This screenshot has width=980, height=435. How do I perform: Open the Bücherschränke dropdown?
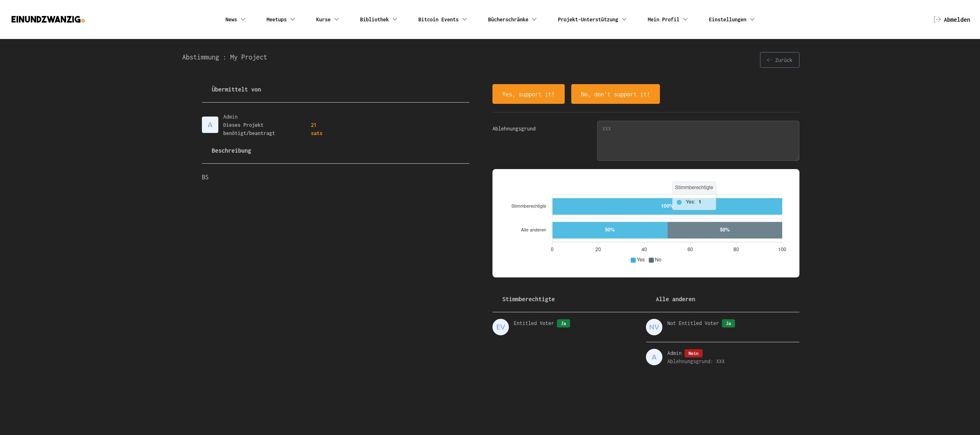point(512,19)
